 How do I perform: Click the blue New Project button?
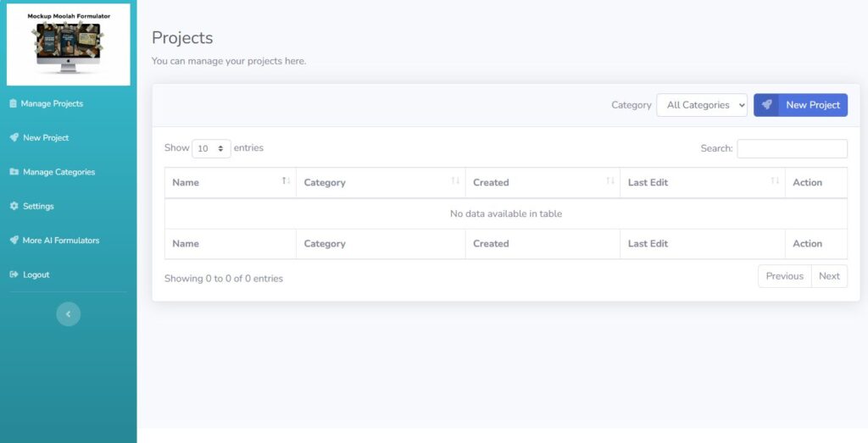(800, 105)
